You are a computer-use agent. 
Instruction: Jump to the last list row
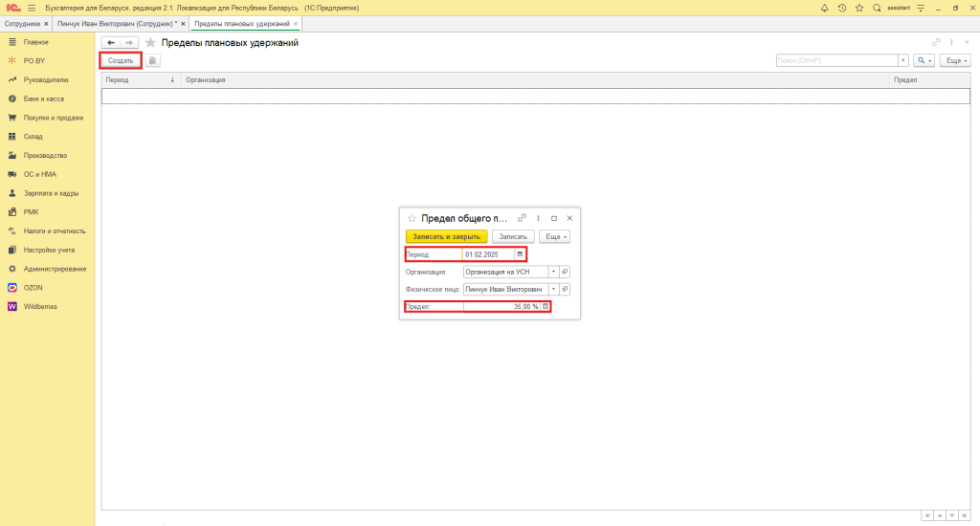pyautogui.click(x=965, y=516)
